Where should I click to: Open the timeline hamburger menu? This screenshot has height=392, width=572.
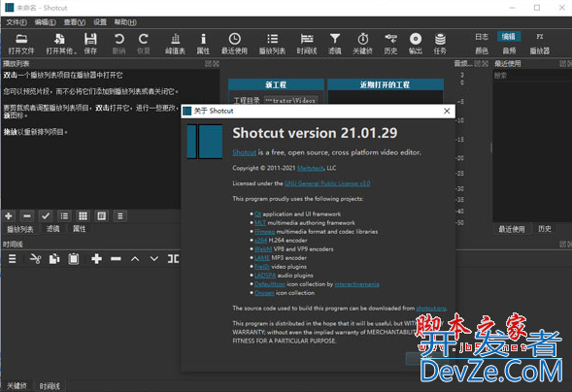tap(13, 259)
